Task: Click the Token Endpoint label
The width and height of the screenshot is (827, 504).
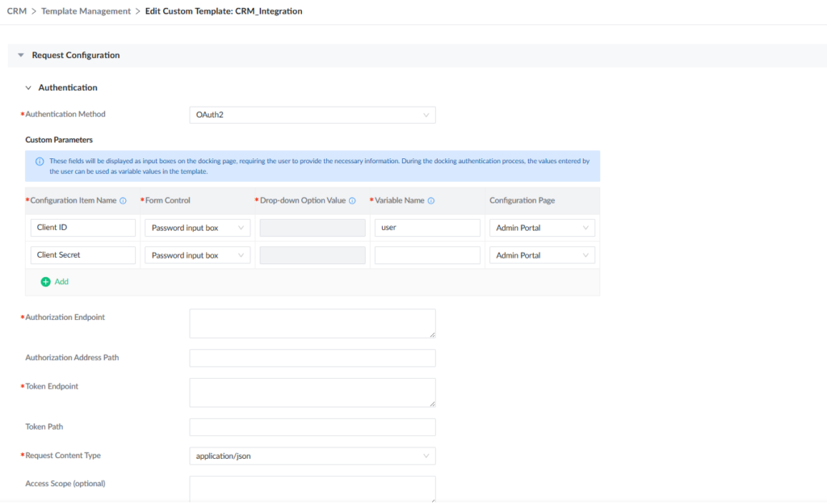Action: click(52, 386)
